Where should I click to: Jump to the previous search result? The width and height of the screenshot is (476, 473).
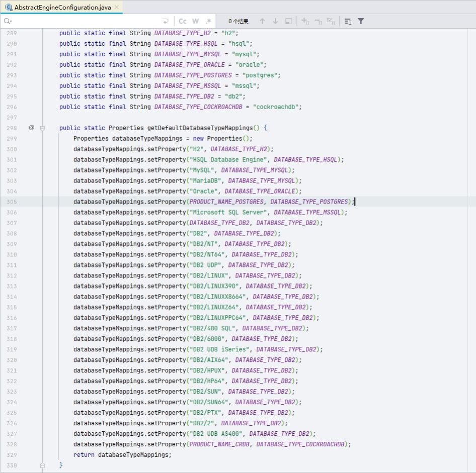[261, 21]
